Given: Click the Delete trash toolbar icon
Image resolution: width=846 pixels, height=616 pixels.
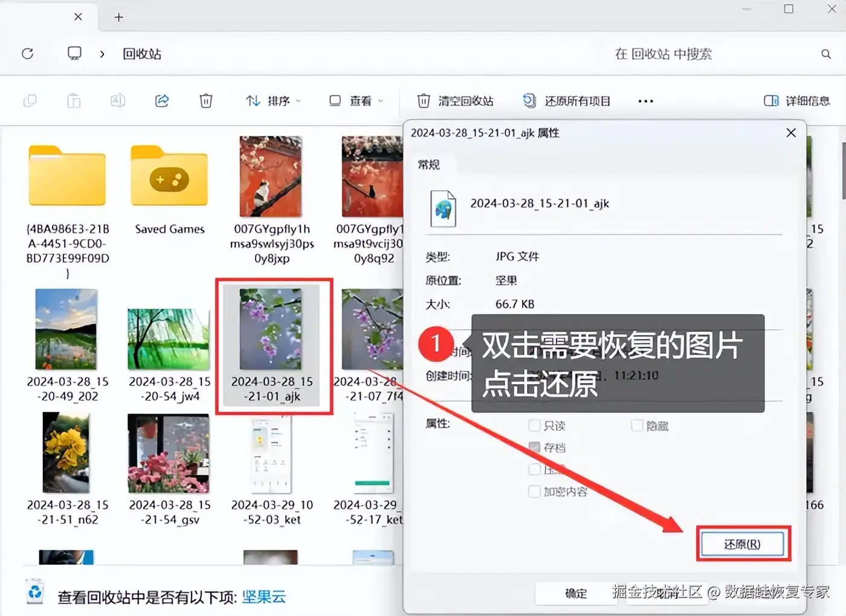Looking at the screenshot, I should click(x=206, y=100).
